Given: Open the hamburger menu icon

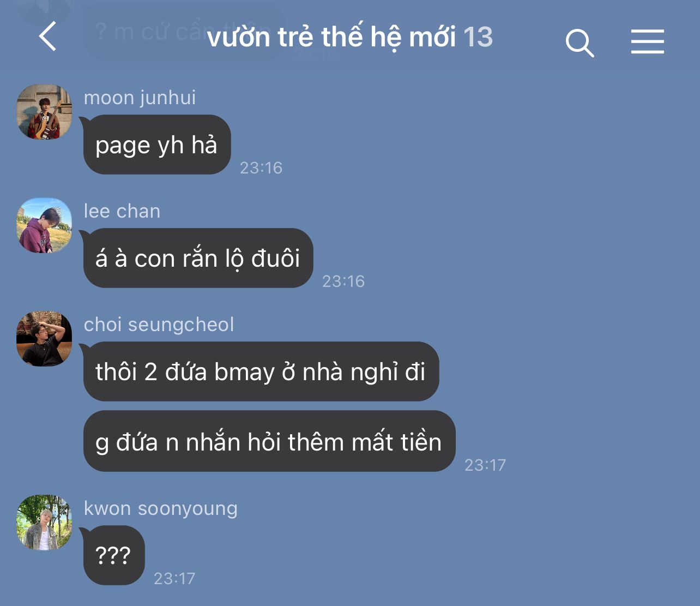Looking at the screenshot, I should [x=648, y=41].
